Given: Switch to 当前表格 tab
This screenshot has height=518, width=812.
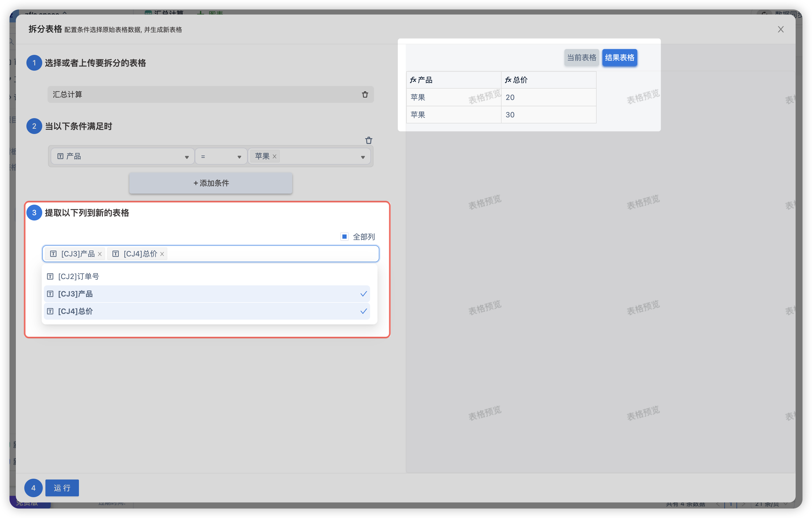Looking at the screenshot, I should [581, 58].
